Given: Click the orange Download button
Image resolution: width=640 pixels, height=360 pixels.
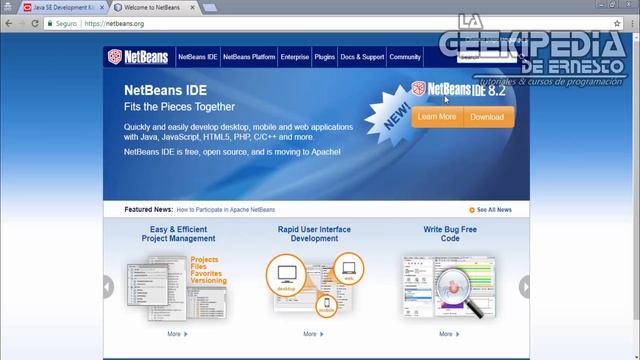Looking at the screenshot, I should point(488,117).
